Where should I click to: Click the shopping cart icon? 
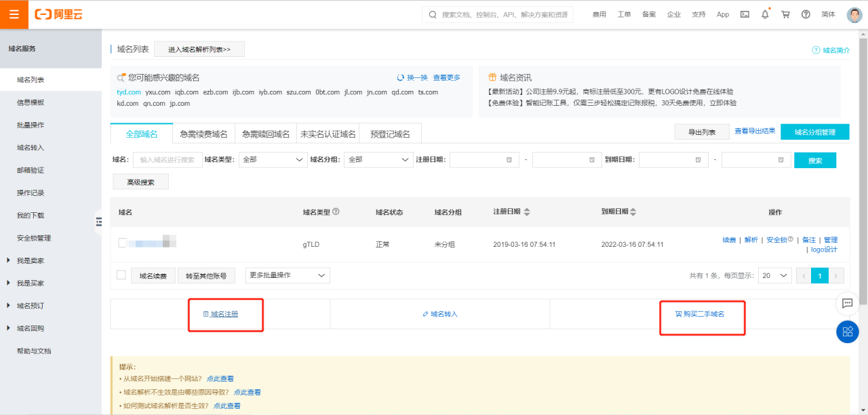(785, 14)
